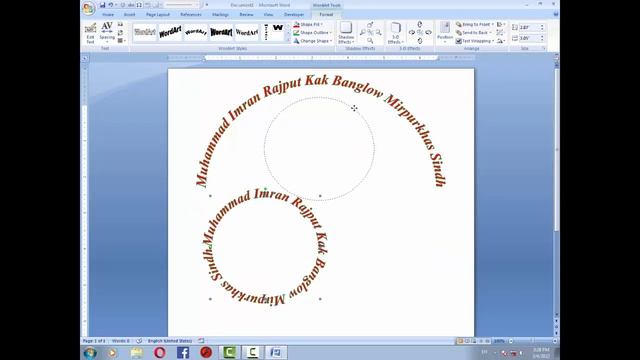Image resolution: width=640 pixels, height=360 pixels.
Task: Open the Mailings tab
Action: [x=220, y=15]
